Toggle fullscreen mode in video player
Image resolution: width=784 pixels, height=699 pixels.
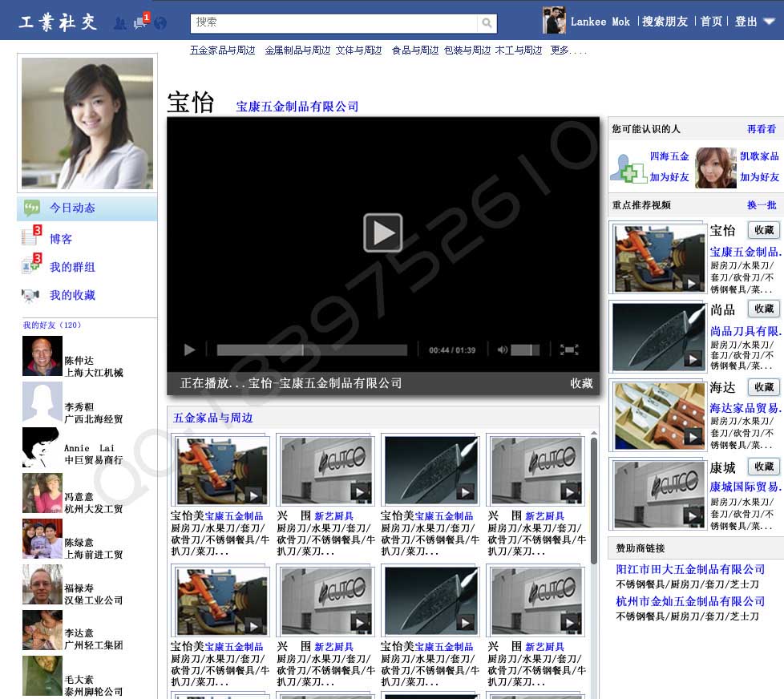[x=569, y=349]
